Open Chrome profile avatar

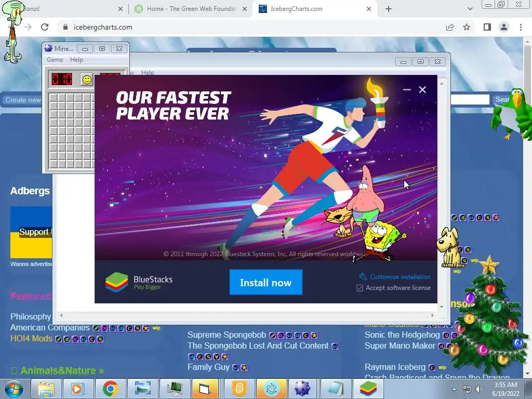pyautogui.click(x=504, y=27)
